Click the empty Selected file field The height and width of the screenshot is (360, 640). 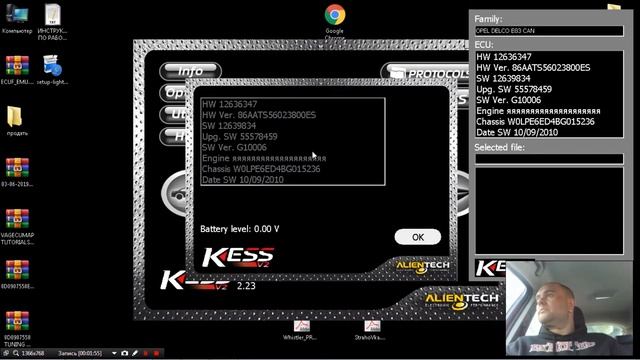(549, 159)
